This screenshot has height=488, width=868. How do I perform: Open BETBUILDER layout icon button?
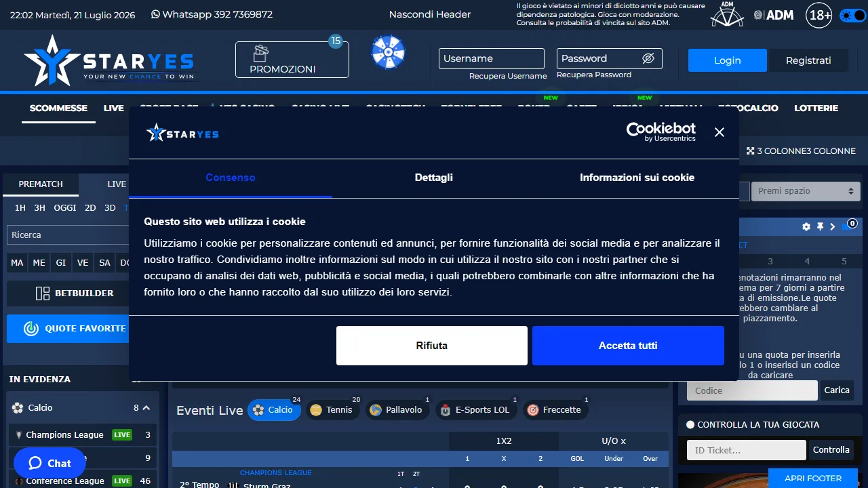pyautogui.click(x=43, y=293)
